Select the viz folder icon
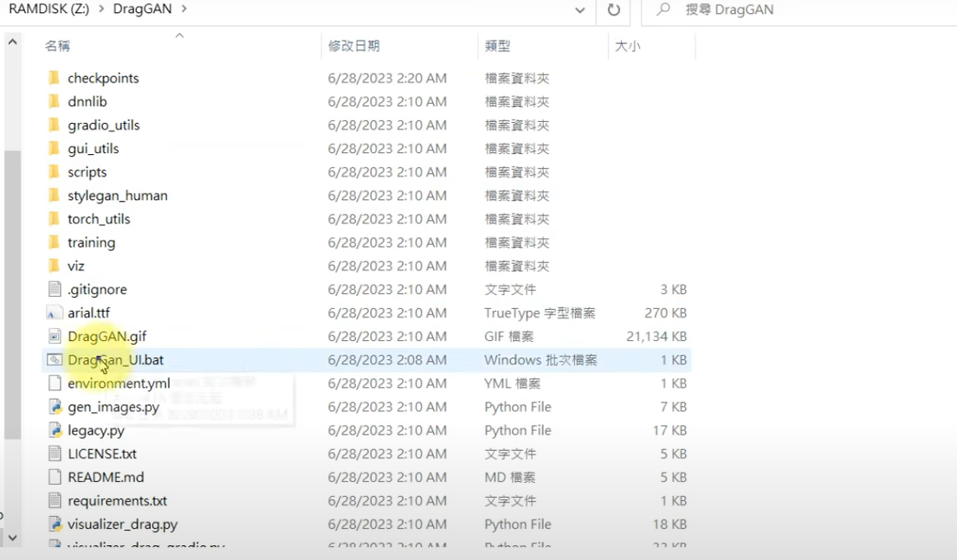957x560 pixels. [55, 266]
